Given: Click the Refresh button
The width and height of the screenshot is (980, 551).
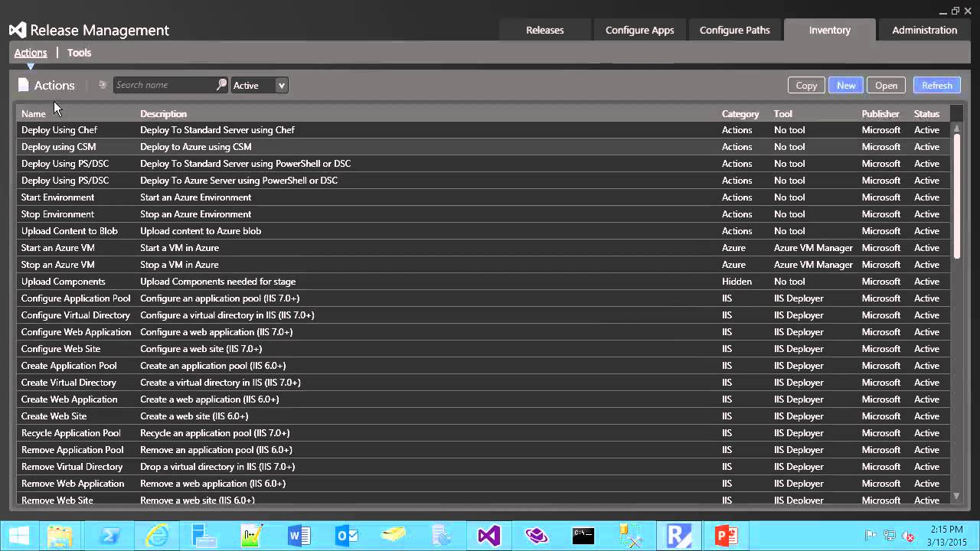Looking at the screenshot, I should coord(937,85).
